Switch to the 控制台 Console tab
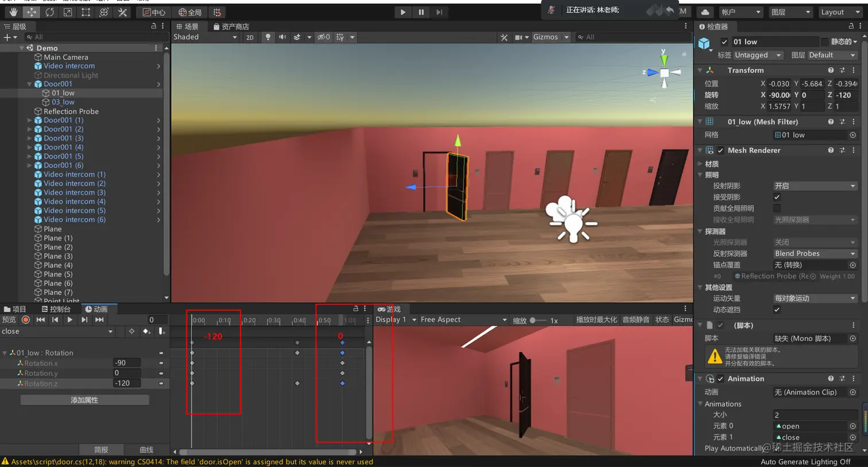The width and height of the screenshot is (868, 467). pyautogui.click(x=56, y=309)
